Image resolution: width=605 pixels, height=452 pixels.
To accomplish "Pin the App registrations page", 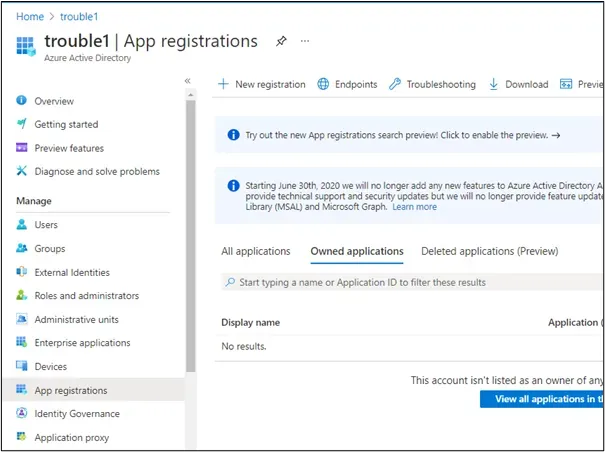I will [281, 41].
